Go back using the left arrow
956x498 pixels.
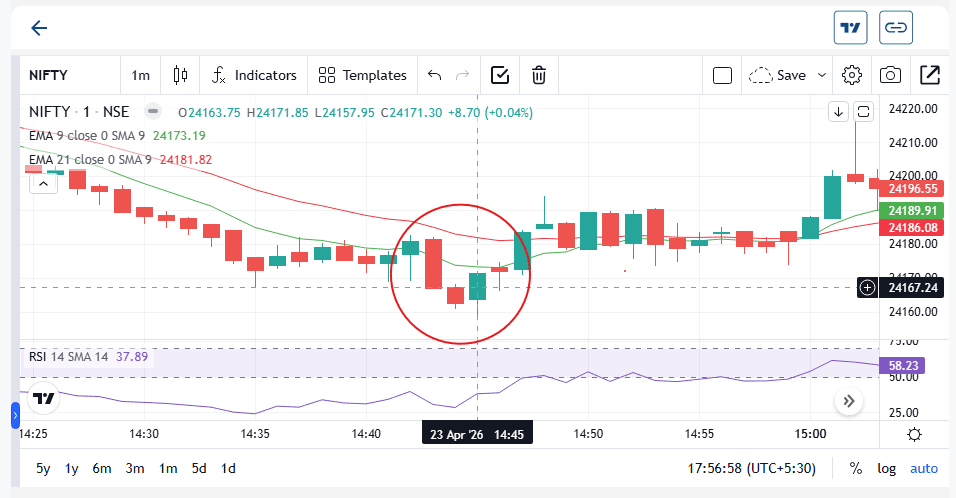[39, 28]
